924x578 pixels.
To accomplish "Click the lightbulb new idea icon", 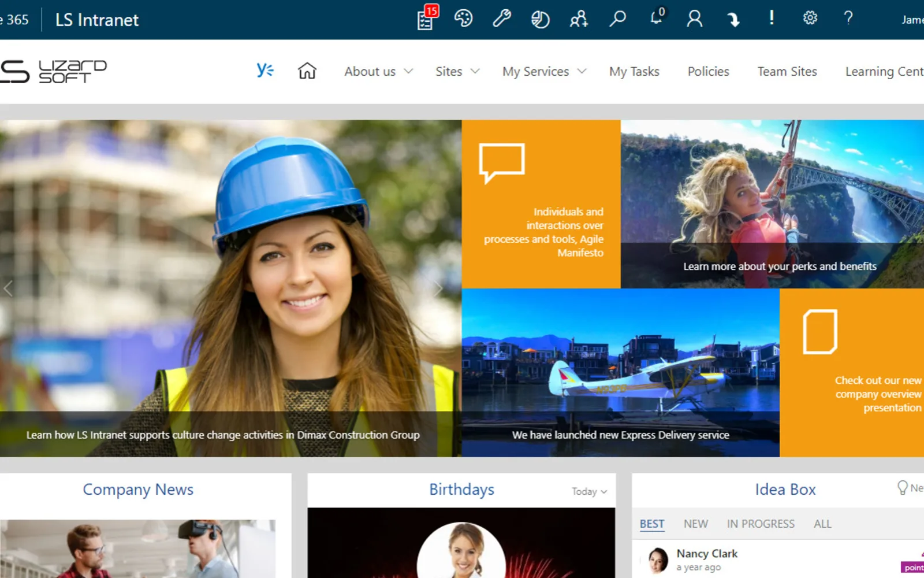I will (x=903, y=488).
